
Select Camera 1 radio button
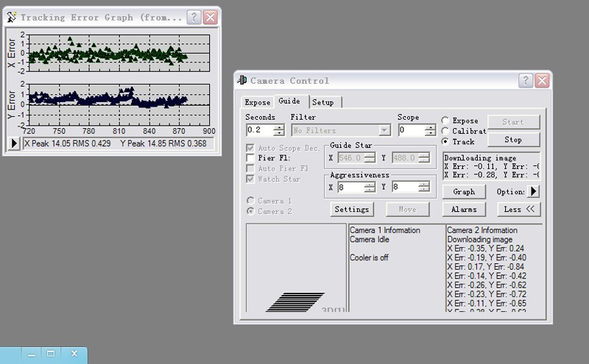250,201
